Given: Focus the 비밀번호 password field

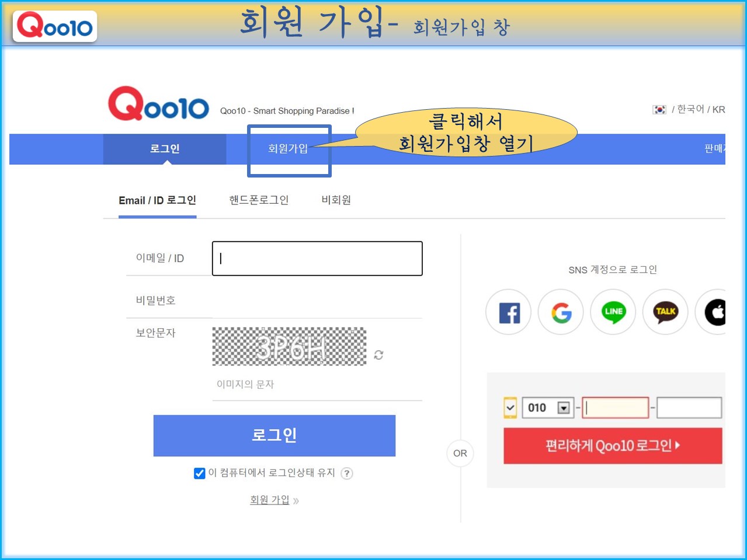Looking at the screenshot, I should pos(317,301).
